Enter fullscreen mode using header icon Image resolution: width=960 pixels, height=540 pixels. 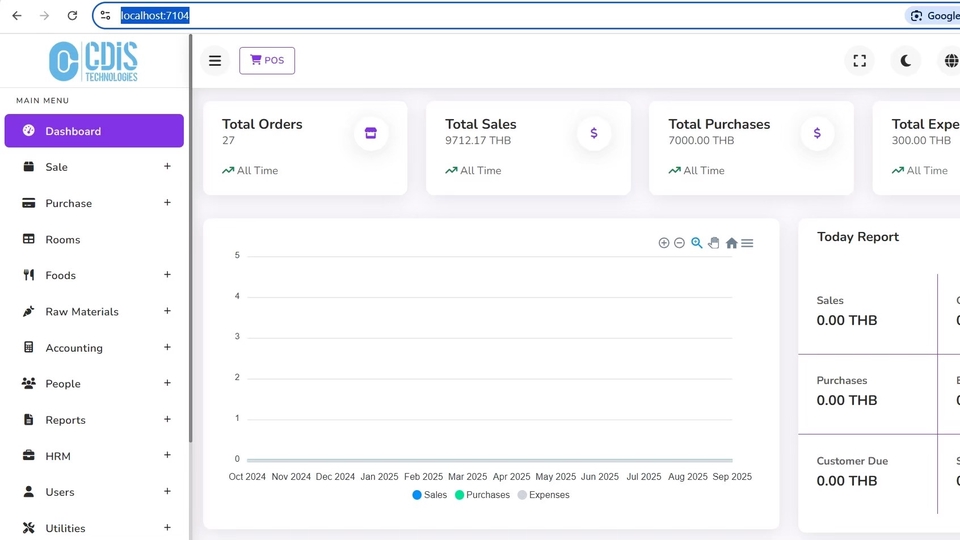tap(859, 61)
